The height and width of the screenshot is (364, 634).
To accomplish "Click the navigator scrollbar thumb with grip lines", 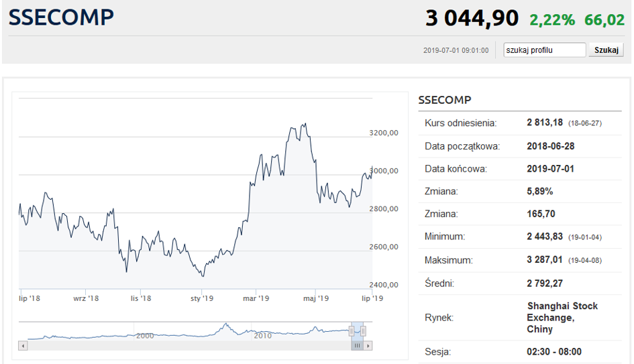I will pos(357,346).
